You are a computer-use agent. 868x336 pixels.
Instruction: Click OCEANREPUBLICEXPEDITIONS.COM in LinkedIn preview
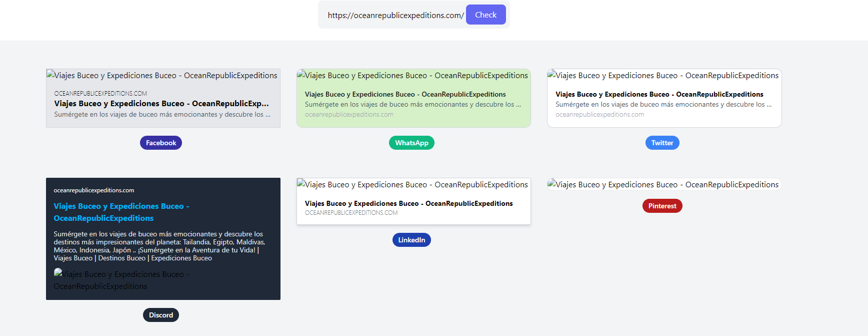coord(351,212)
